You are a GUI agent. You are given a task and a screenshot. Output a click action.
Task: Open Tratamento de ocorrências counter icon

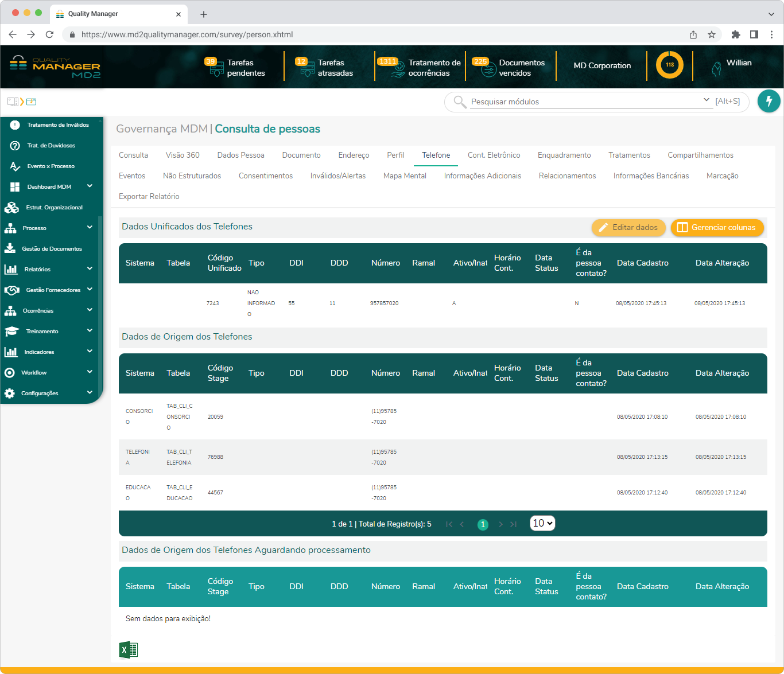397,68
